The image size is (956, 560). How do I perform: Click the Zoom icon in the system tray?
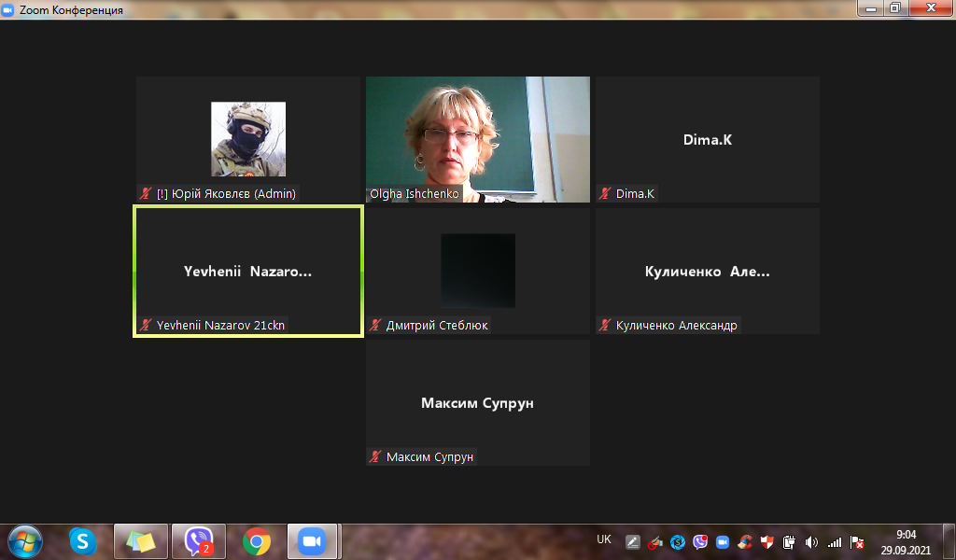pyautogui.click(x=723, y=541)
